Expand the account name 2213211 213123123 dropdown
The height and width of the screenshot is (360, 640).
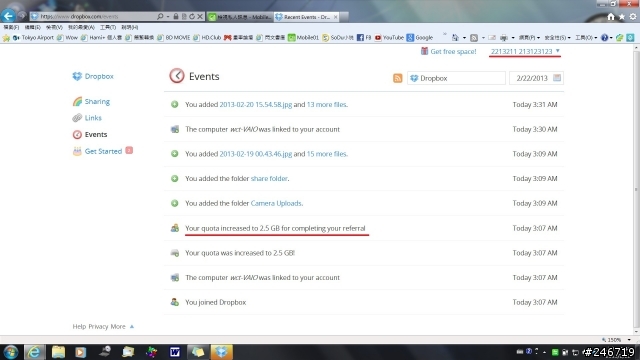[x=525, y=51]
